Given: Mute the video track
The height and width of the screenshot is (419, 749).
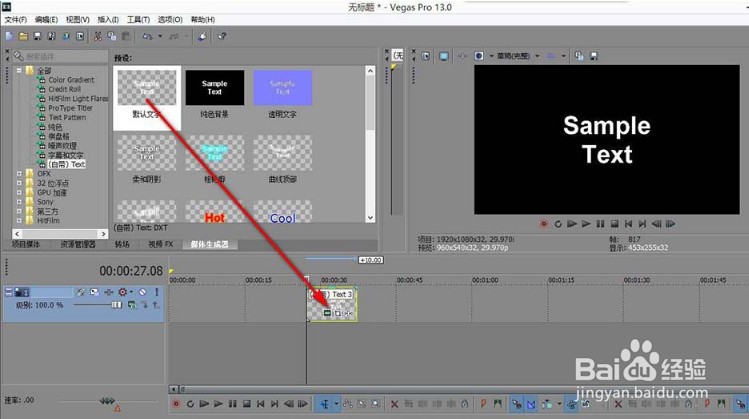Looking at the screenshot, I should point(142,292).
